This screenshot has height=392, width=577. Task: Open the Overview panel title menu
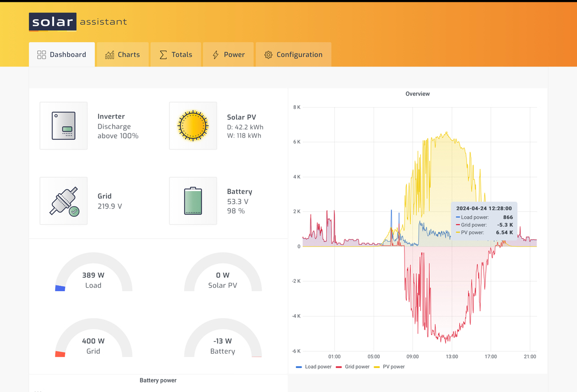tap(418, 94)
